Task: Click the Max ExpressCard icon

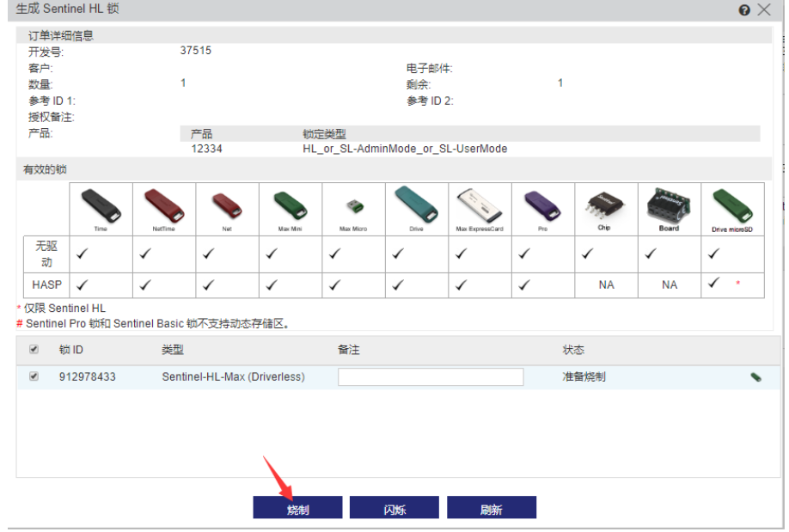Action: tap(480, 206)
